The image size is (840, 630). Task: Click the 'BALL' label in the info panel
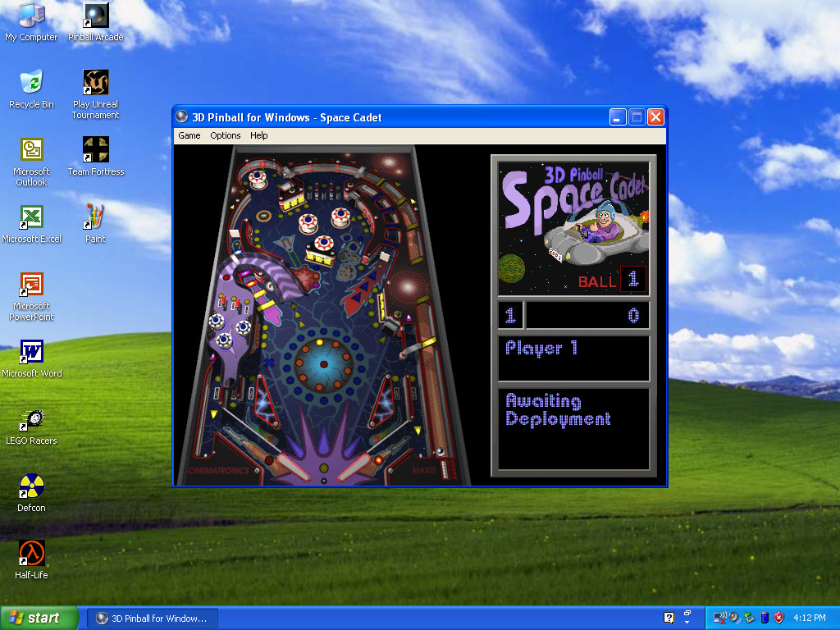(x=597, y=282)
